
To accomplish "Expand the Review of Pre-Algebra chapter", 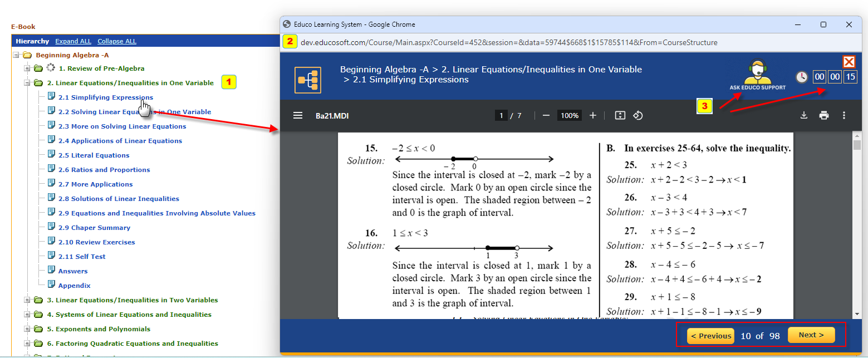I will point(27,69).
